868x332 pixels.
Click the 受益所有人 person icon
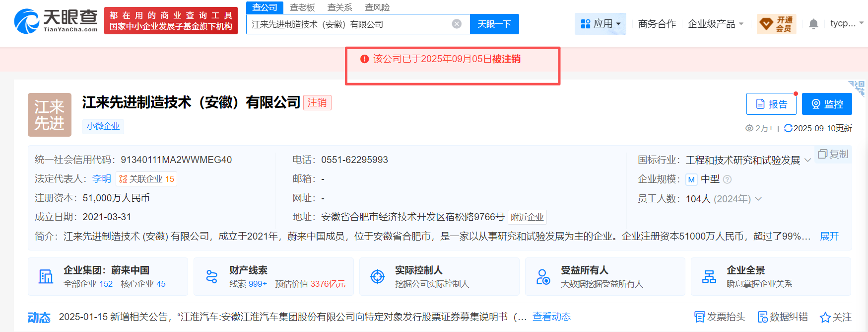(543, 276)
